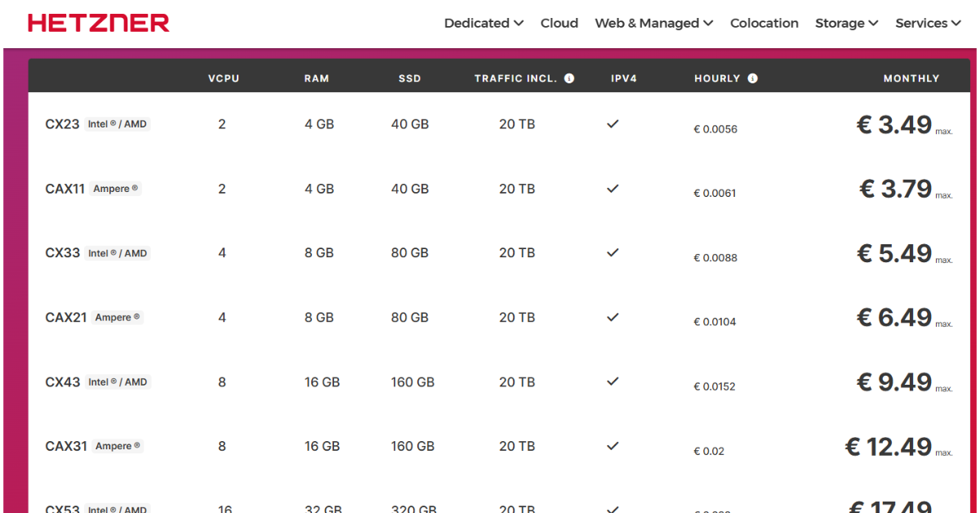Open the Colocation page
This screenshot has height=513, width=980.
(x=764, y=23)
